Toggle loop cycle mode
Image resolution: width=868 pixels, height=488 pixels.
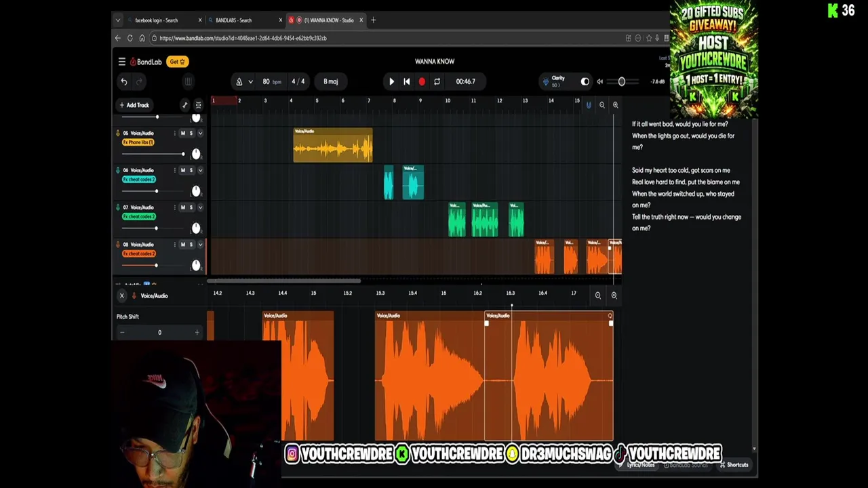click(437, 81)
